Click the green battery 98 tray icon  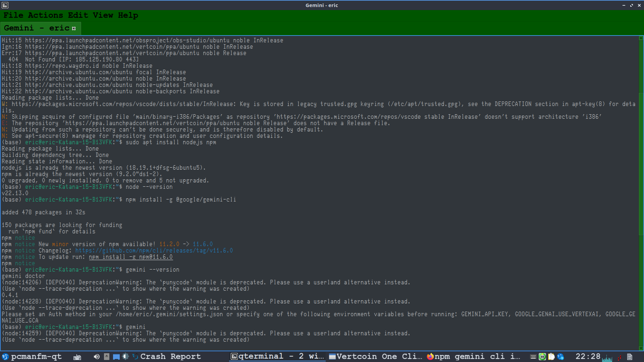(542, 357)
